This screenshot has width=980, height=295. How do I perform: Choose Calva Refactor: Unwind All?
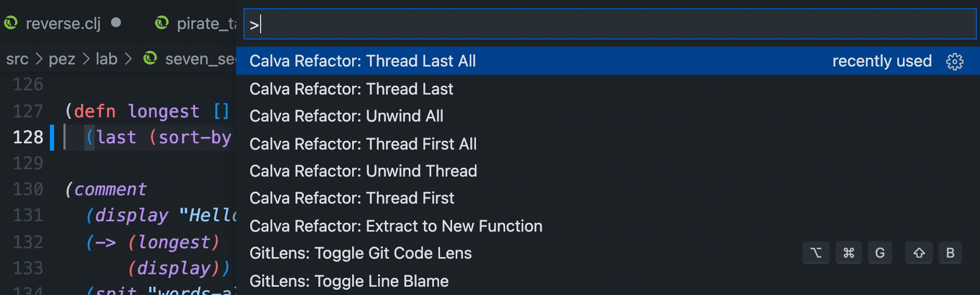click(346, 116)
